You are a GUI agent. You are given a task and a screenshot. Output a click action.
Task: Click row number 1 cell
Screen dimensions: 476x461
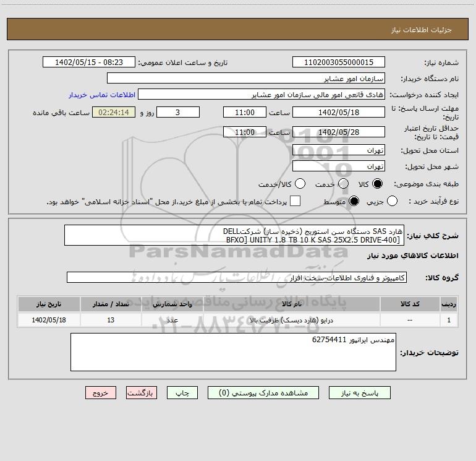(449, 320)
